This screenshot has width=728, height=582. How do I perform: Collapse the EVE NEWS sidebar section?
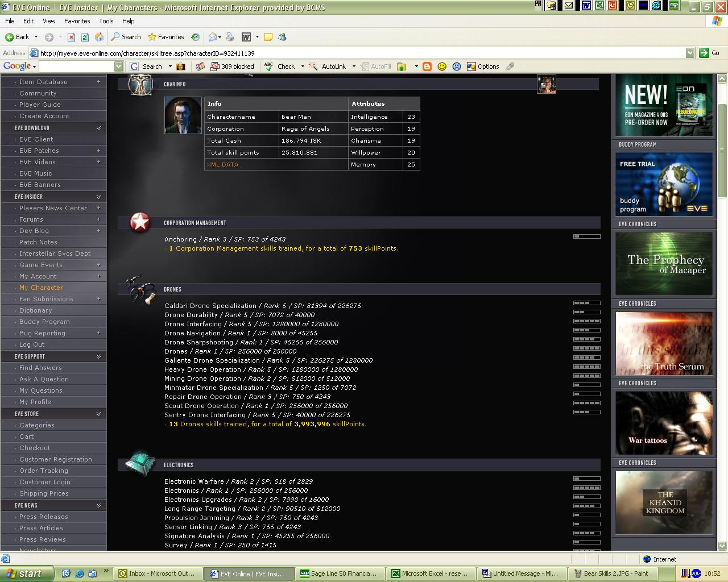click(x=98, y=505)
